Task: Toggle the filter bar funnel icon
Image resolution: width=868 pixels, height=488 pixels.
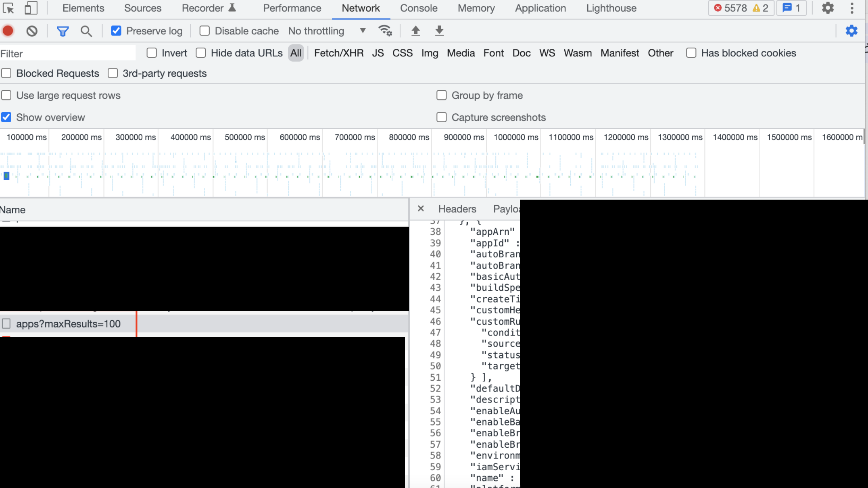Action: pyautogui.click(x=63, y=31)
